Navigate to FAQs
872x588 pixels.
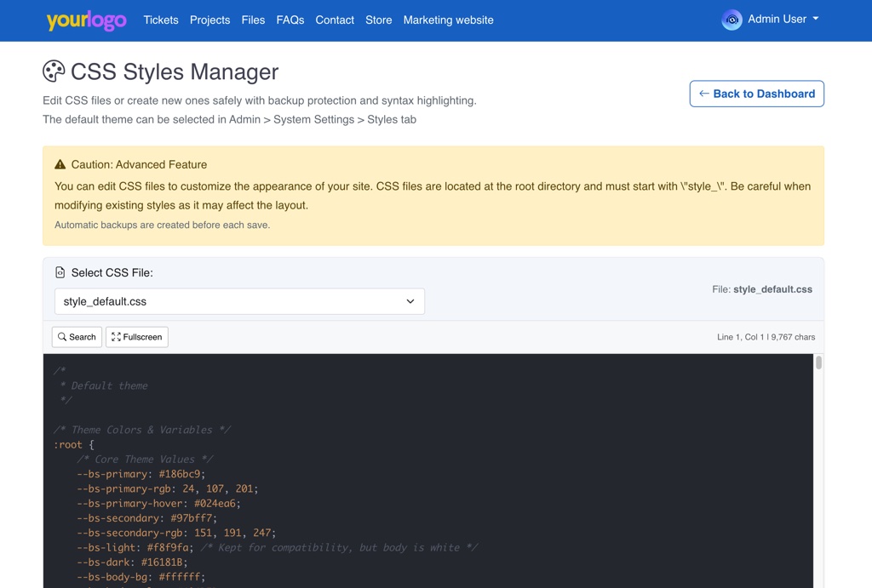click(x=290, y=20)
